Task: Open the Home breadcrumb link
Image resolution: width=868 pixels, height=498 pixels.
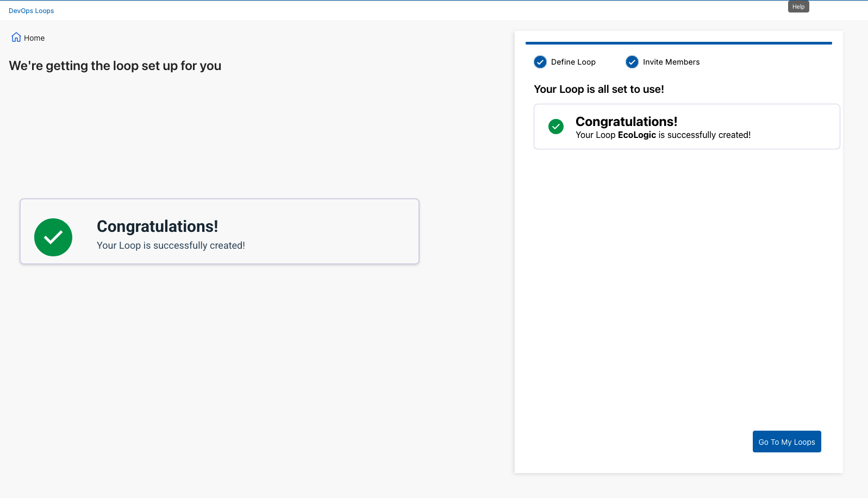Action: click(34, 38)
